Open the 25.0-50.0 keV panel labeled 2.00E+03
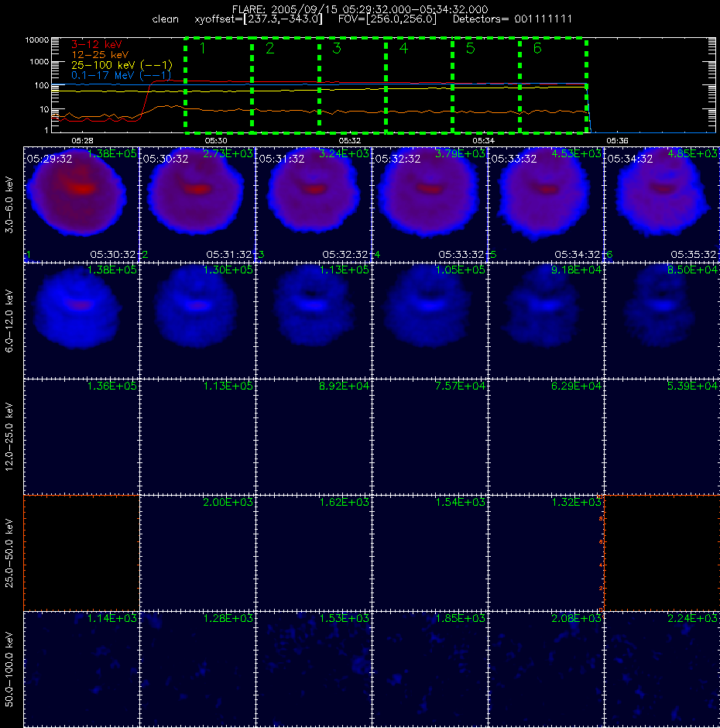Image resolution: width=720 pixels, height=728 pixels. pos(197,553)
